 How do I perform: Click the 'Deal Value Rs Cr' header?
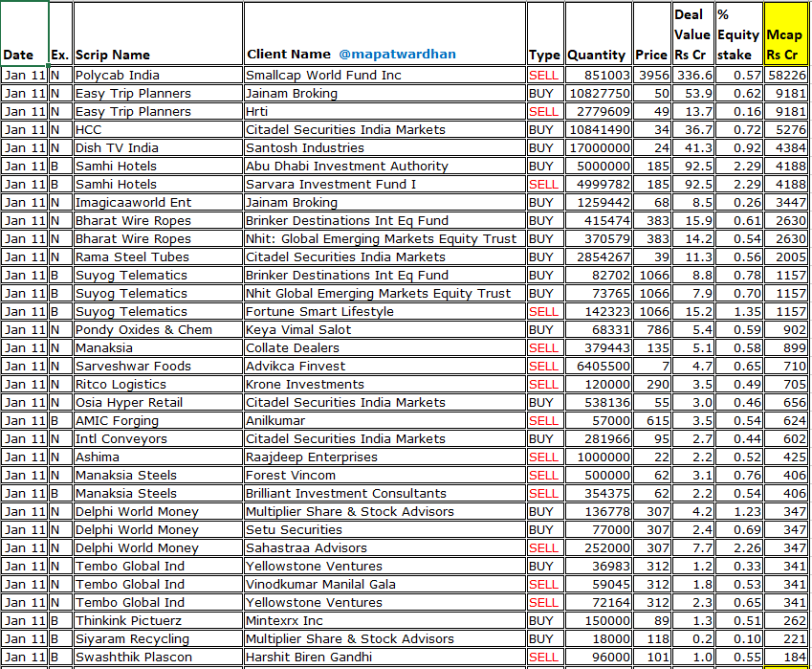[692, 33]
